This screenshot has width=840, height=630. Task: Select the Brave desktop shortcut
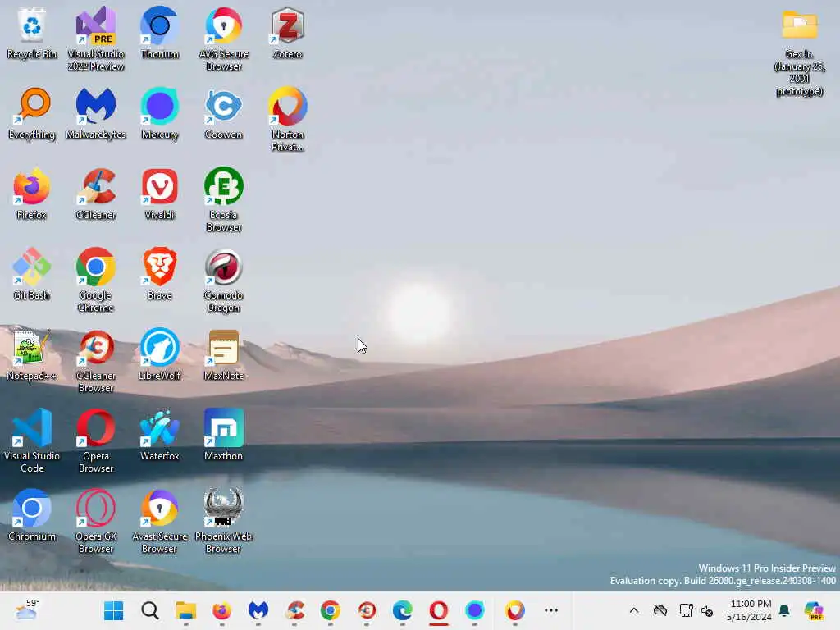click(160, 274)
